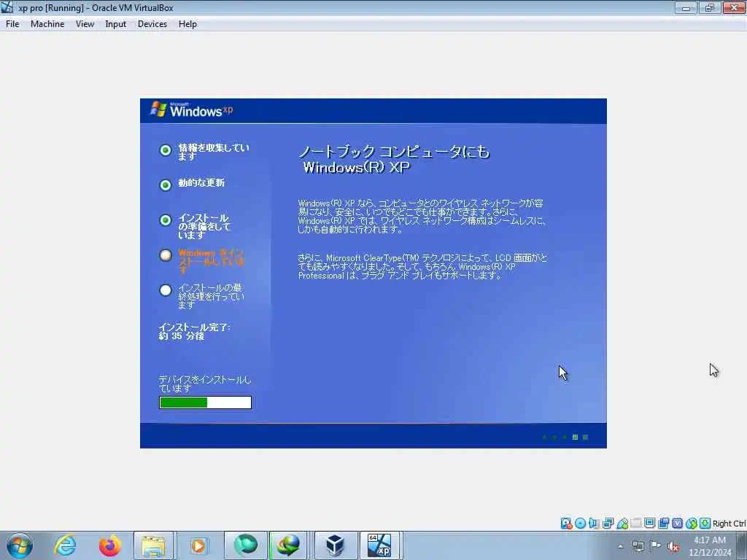This screenshot has height=560, width=747.
Task: Open the Input menu
Action: pyautogui.click(x=115, y=24)
